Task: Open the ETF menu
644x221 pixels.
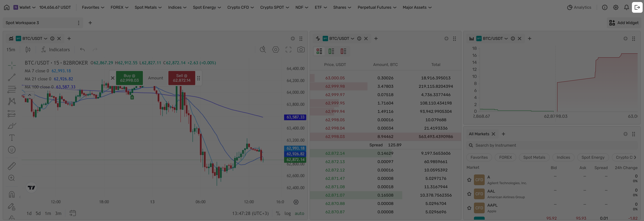Action: pyautogui.click(x=321, y=7)
